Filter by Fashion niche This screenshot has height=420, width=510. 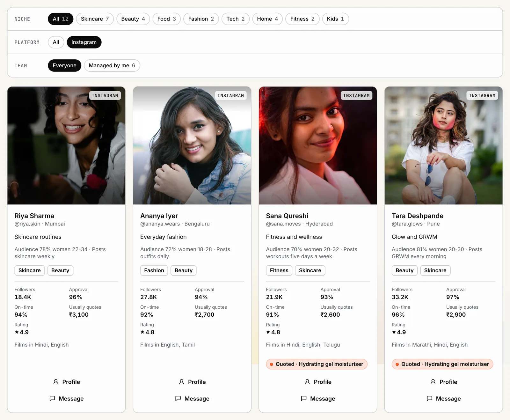point(201,19)
